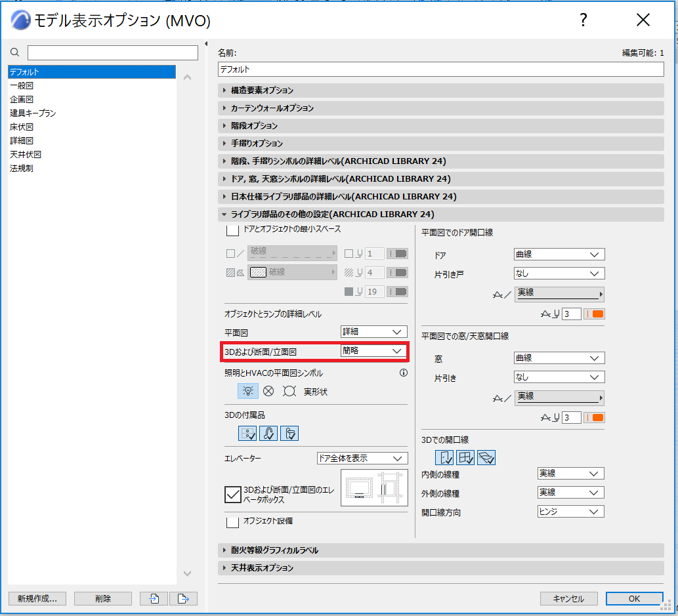Uncheck 3Dおよび断面/立面図のエレベータボックス checkbox
Viewport: 678px width, 616px height.
232,495
